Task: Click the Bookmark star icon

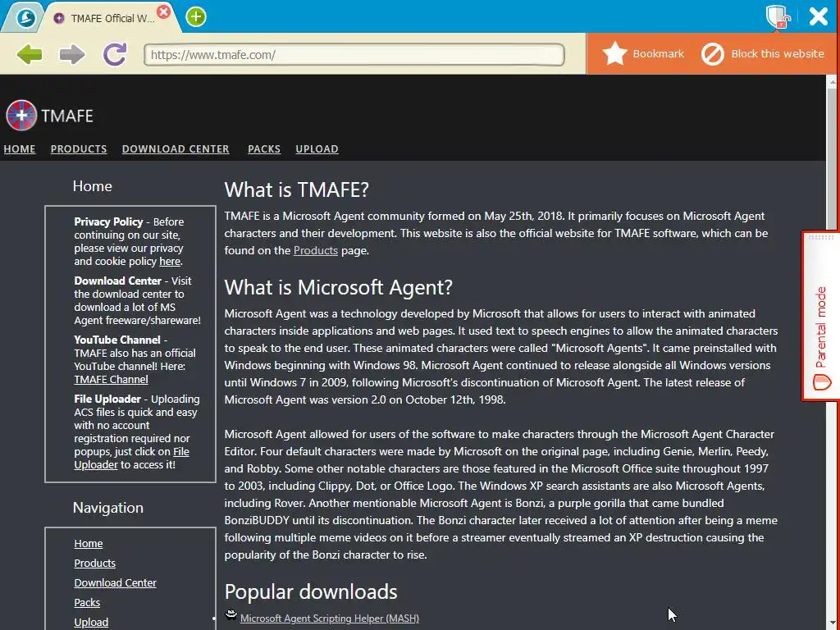Action: 614,53
